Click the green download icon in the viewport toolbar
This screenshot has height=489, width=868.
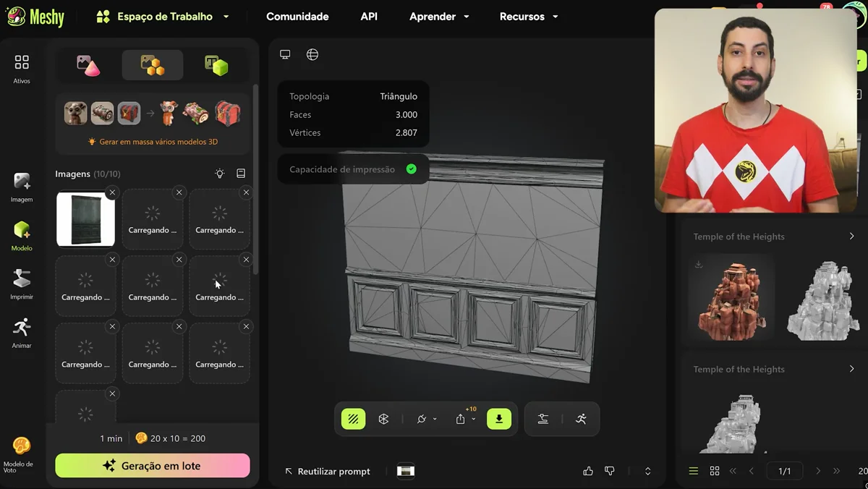[x=499, y=418]
